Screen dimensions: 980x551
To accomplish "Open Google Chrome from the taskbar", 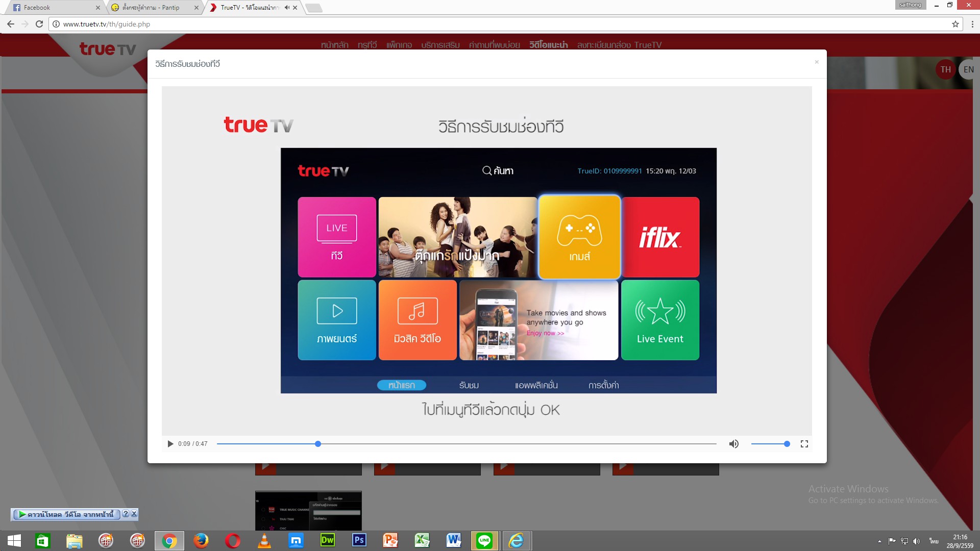I will coord(169,541).
